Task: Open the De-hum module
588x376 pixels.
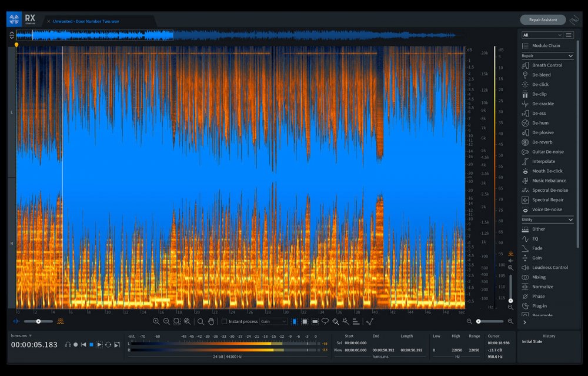Action: point(535,123)
